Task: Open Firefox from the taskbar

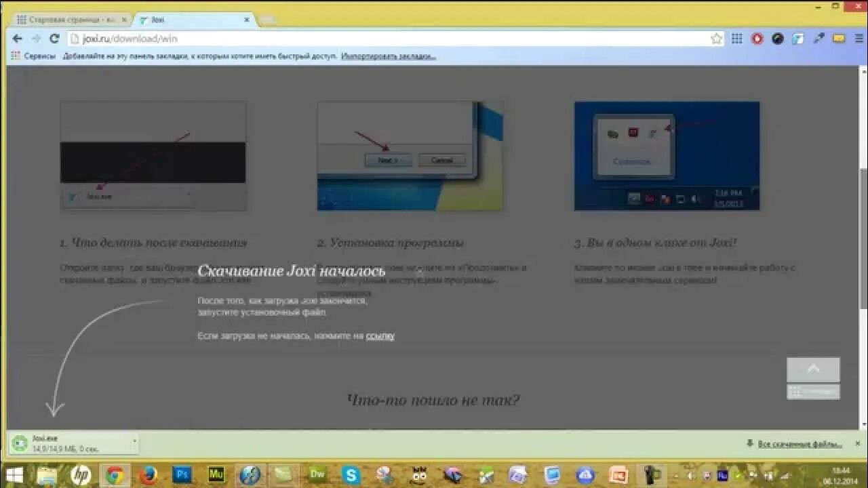Action: coord(149,475)
